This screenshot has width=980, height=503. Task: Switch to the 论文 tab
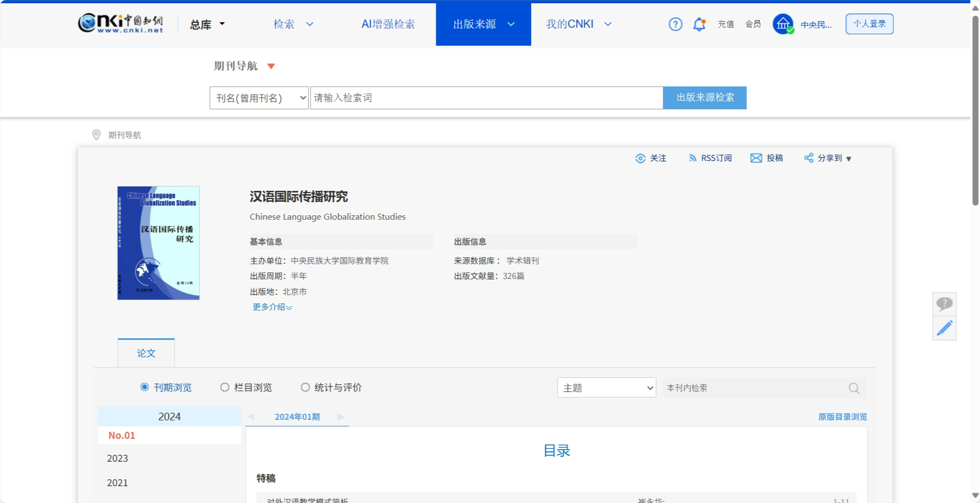point(146,353)
